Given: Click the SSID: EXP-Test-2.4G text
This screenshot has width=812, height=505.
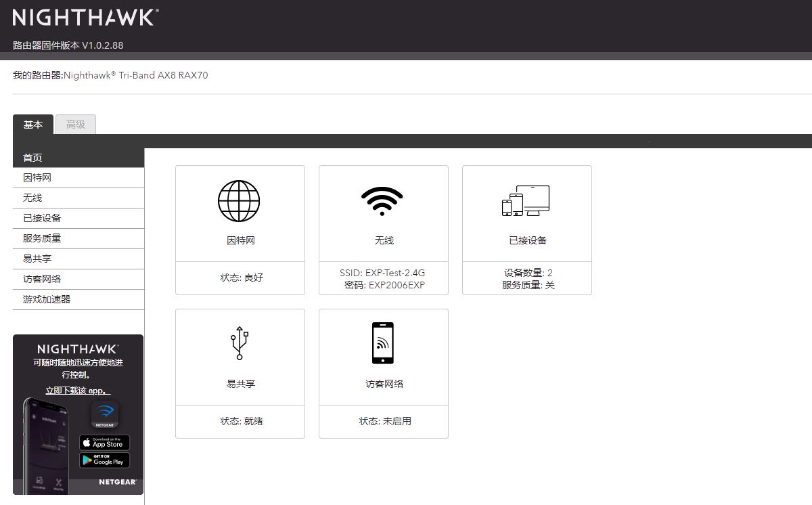Looking at the screenshot, I should pos(382,273).
